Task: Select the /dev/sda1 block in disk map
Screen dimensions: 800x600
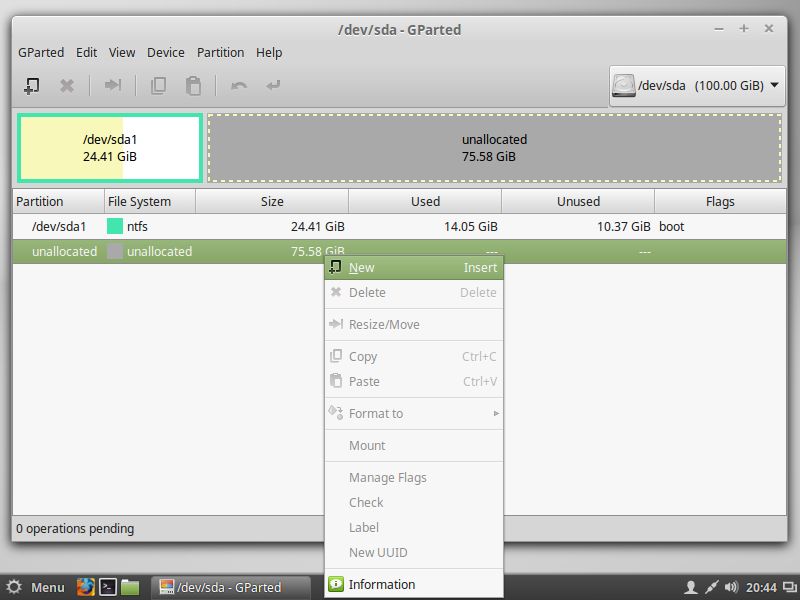Action: [110, 148]
